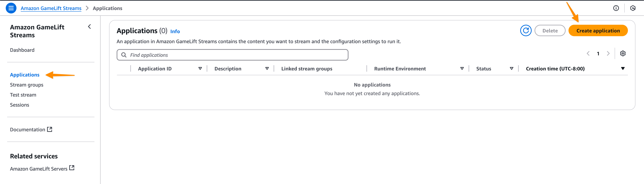Open table preferences gear icon

(623, 54)
